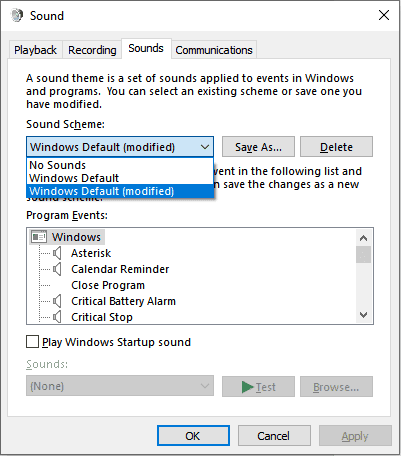The width and height of the screenshot is (401, 456).
Task: Click the speaker icon beside Calendar Reminder
Action: click(57, 269)
